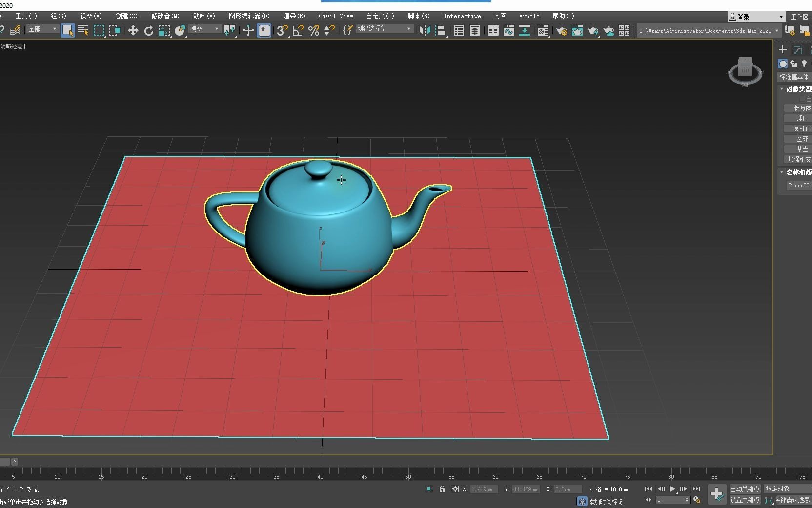Click the Render Production teapot icon

click(x=593, y=30)
